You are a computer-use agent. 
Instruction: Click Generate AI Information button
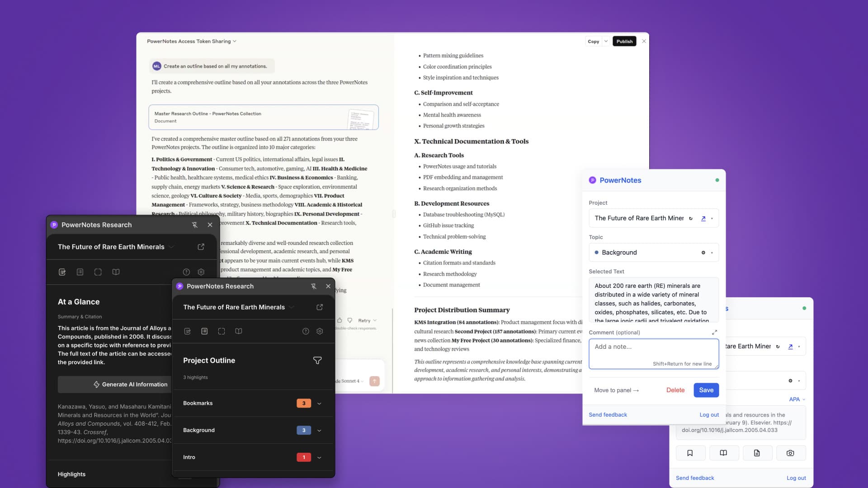[x=130, y=385]
